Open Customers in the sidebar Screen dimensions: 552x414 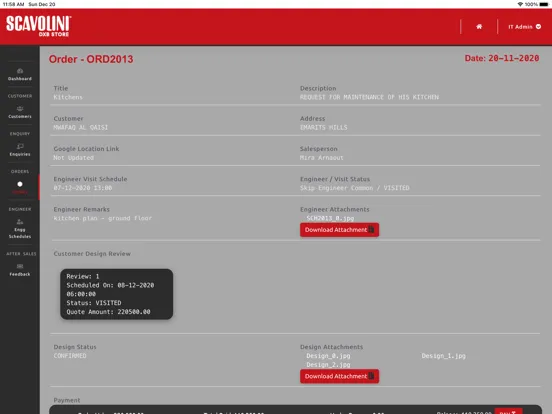click(20, 112)
